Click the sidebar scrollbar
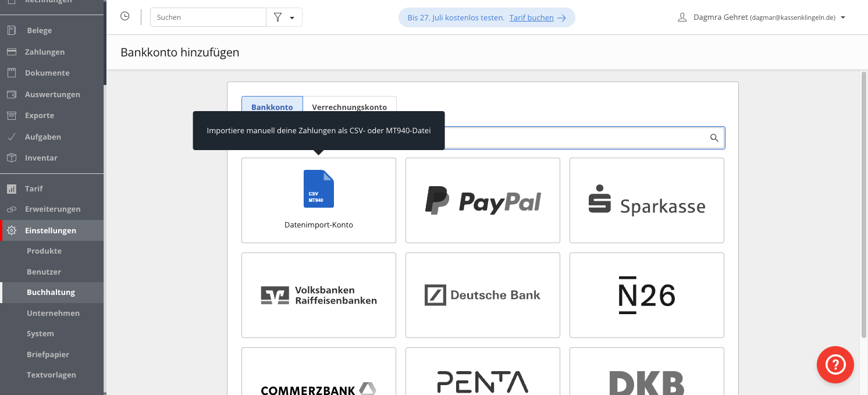The width and height of the screenshot is (868, 395). point(105,42)
